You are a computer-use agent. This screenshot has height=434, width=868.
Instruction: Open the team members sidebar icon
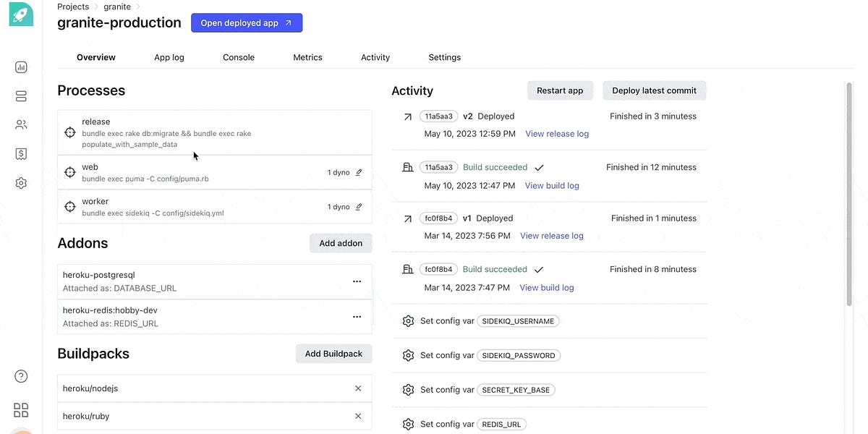pos(21,125)
